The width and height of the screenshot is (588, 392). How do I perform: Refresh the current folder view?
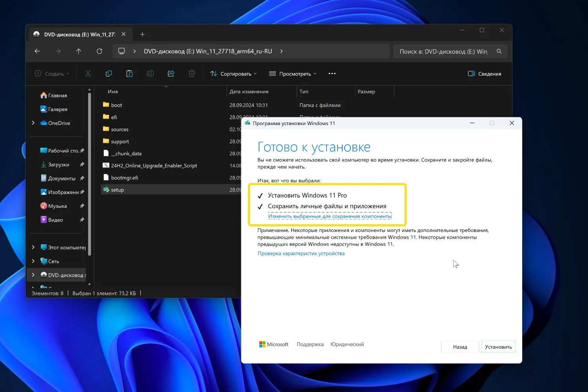point(100,51)
